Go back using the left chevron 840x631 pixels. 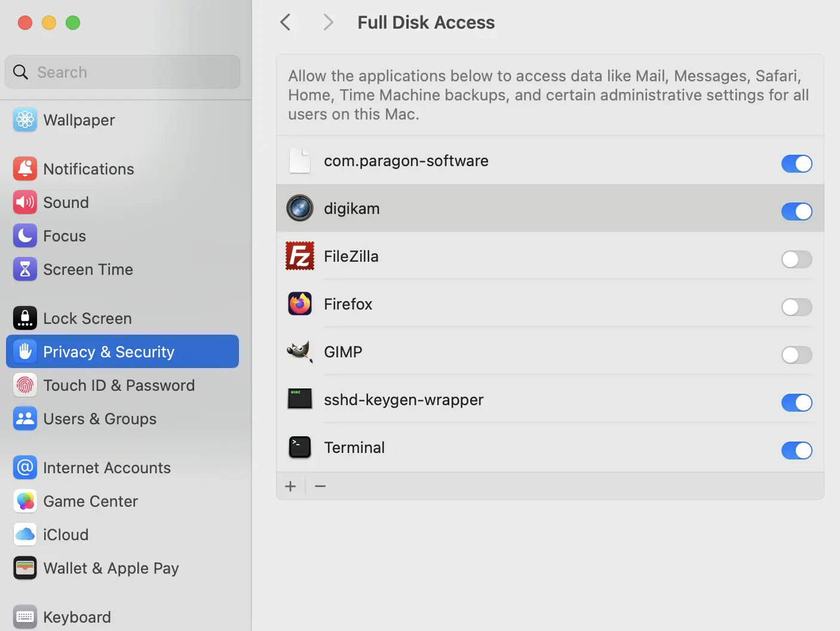[x=286, y=23]
